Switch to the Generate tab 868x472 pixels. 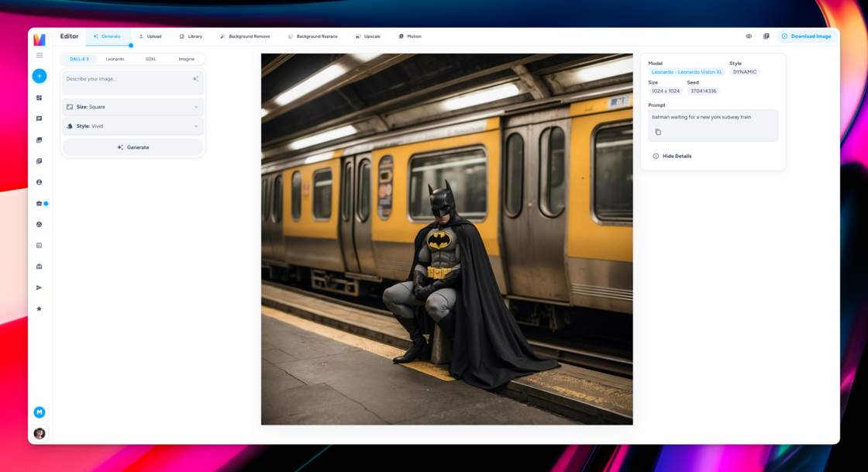click(x=108, y=36)
